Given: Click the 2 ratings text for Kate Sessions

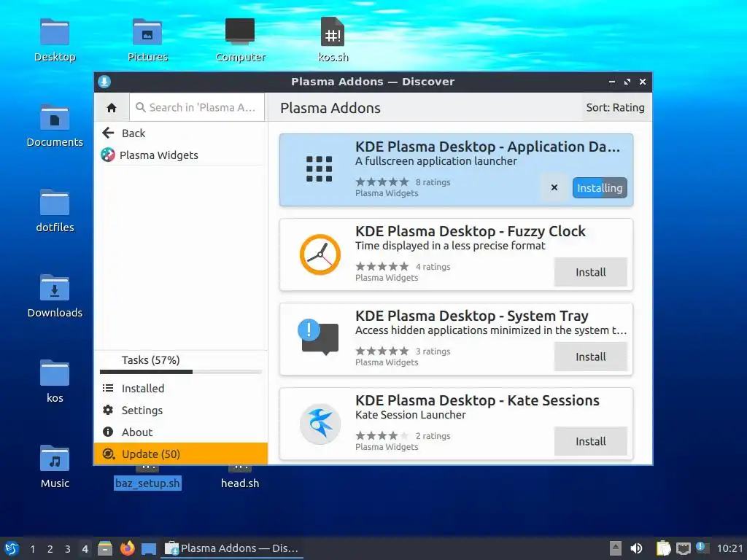Looking at the screenshot, I should coord(433,436).
